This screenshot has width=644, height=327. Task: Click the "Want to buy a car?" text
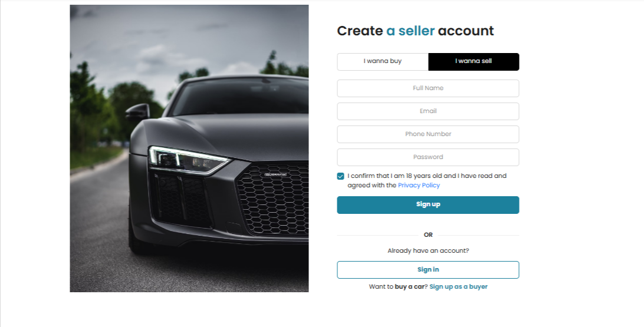[x=398, y=287]
